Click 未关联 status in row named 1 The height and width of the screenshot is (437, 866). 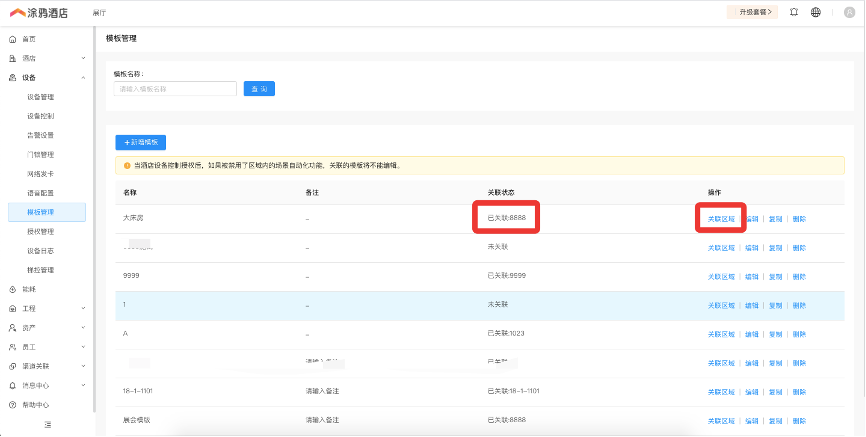(498, 304)
